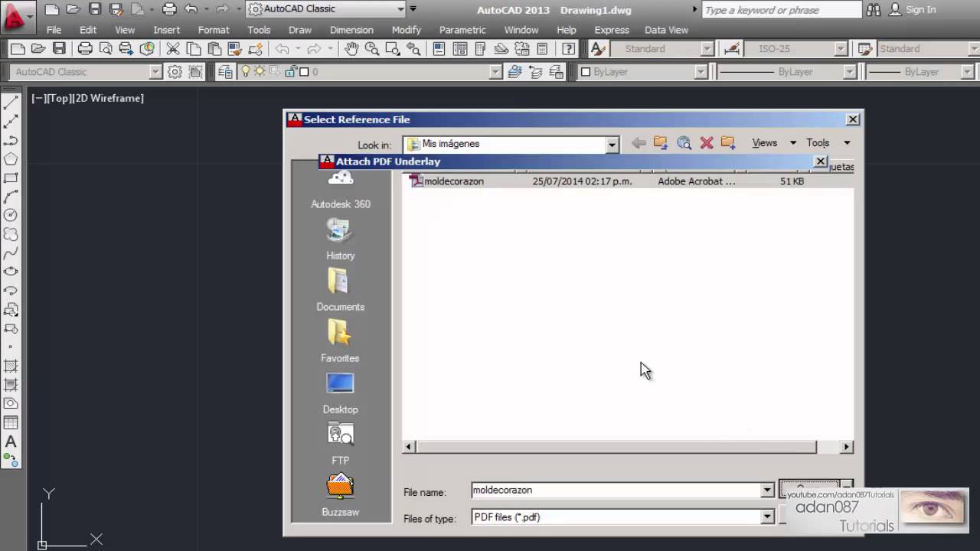This screenshot has width=980, height=551.
Task: Expand the Look in folder dropdown
Action: coord(612,145)
